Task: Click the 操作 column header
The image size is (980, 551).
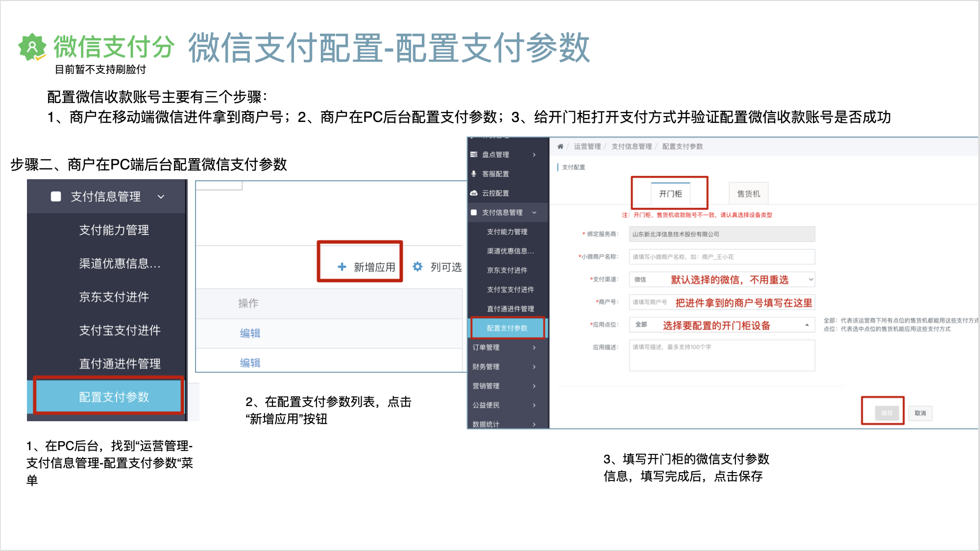Action: coord(248,303)
